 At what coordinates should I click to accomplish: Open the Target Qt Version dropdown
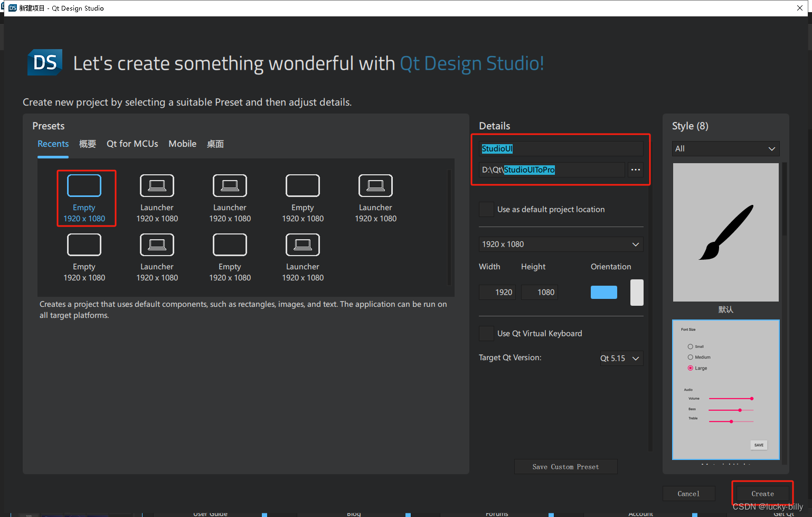[621, 358]
